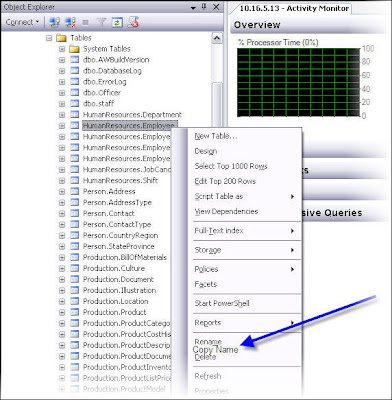Click the Production.Product table icon
This screenshot has width=392, height=400.
75,313
